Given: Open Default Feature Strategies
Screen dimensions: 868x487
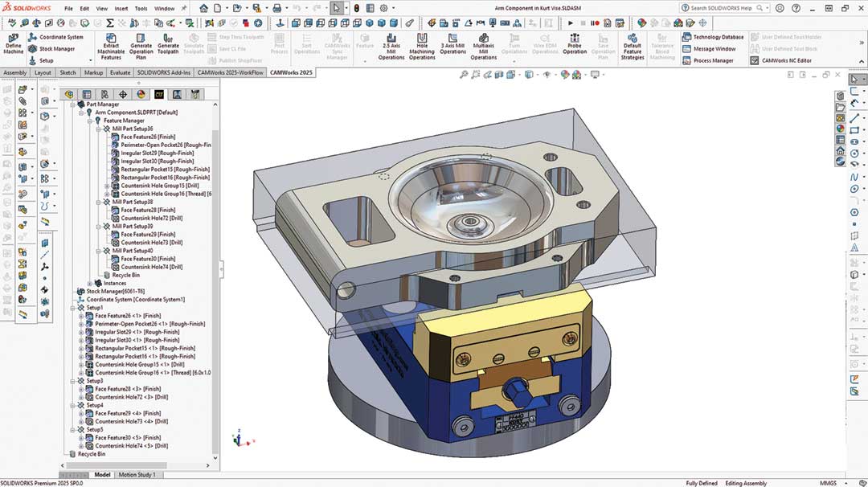Looking at the screenshot, I should pos(633,39).
